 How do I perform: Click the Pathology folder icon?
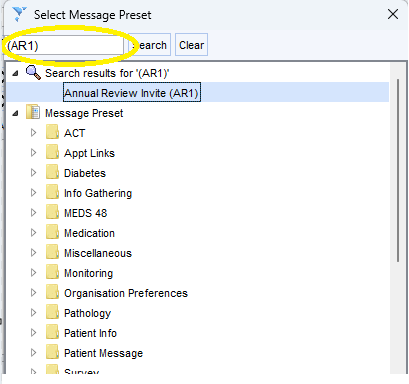53,312
